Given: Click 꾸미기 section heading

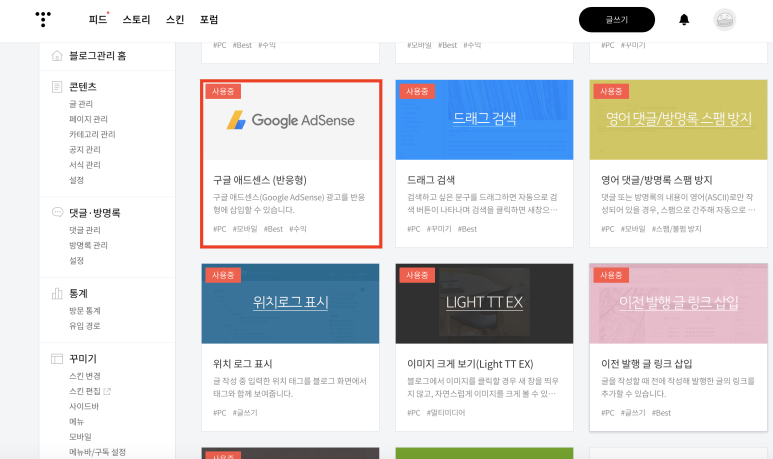Looking at the screenshot, I should point(83,358).
